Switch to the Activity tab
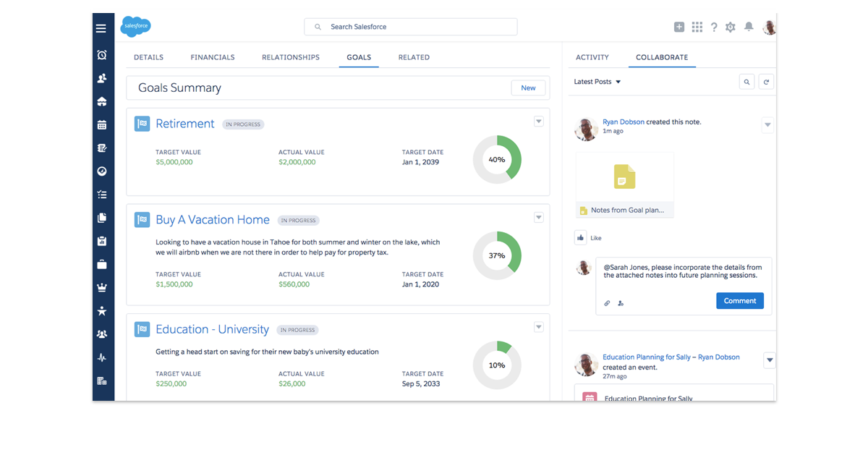Screen dimensions: 868x463 pos(592,57)
